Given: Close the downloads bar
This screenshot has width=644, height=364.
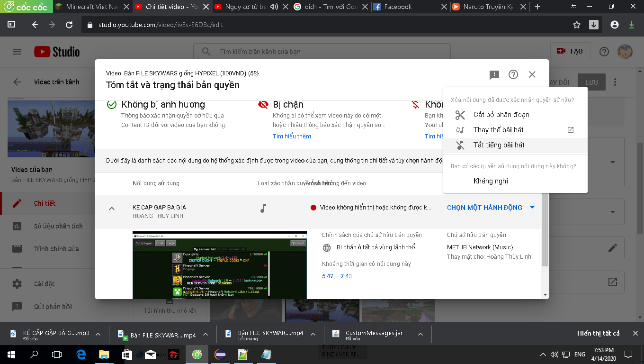Looking at the screenshot, I should [x=635, y=333].
